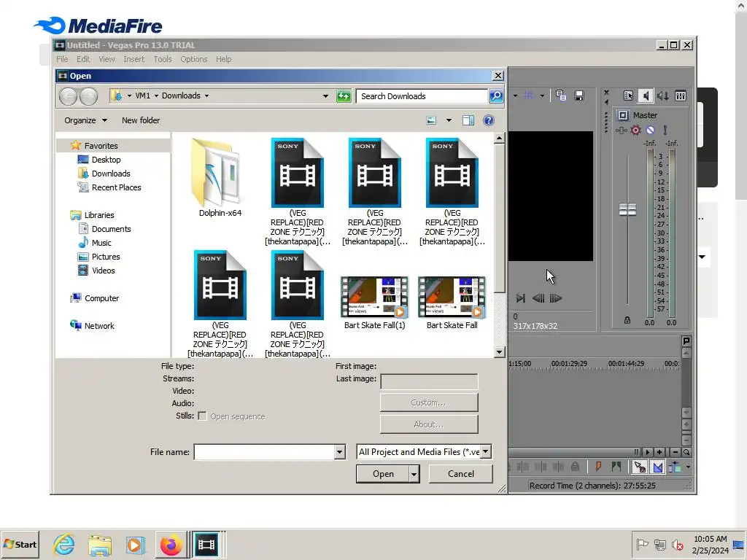
Task: Click the search magnifier icon
Action: [496, 96]
